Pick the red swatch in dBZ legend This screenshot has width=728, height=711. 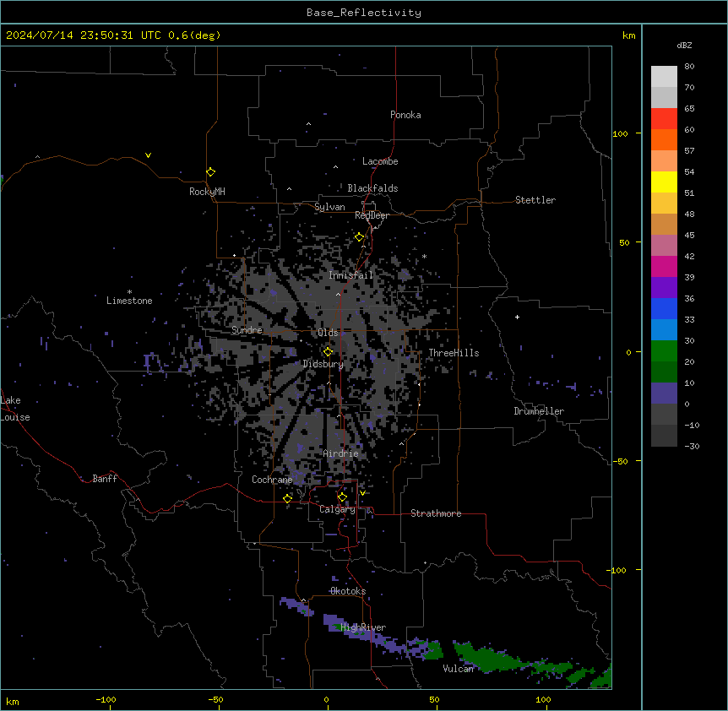click(664, 118)
